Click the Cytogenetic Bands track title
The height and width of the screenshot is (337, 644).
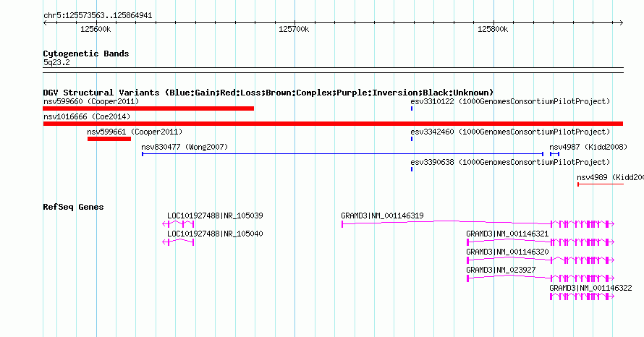[x=86, y=54]
